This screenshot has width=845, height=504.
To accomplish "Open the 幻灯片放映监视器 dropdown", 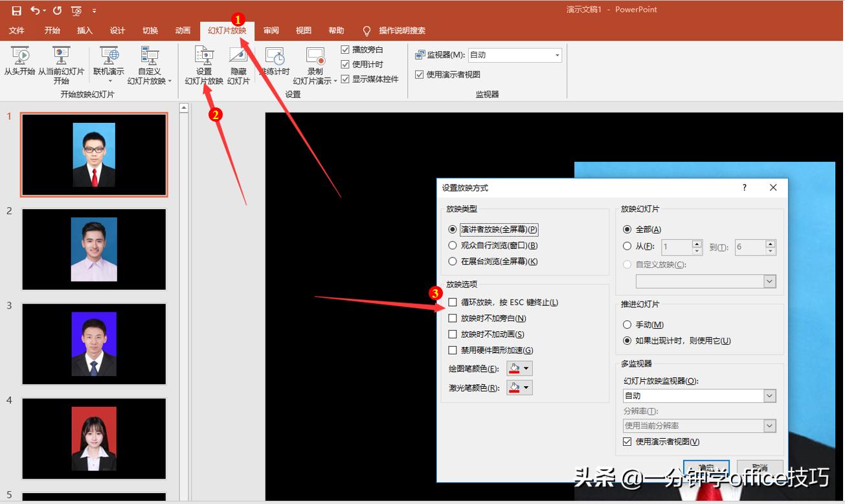I will [769, 395].
